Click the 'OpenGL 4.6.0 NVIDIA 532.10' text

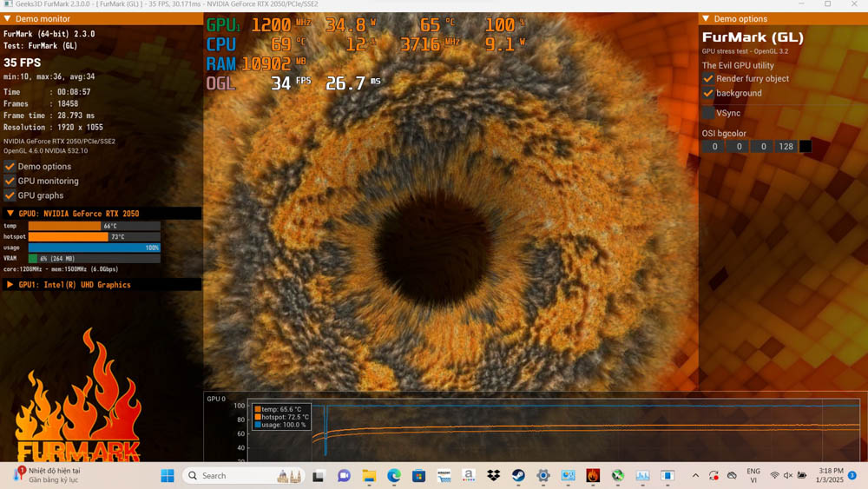(45, 150)
